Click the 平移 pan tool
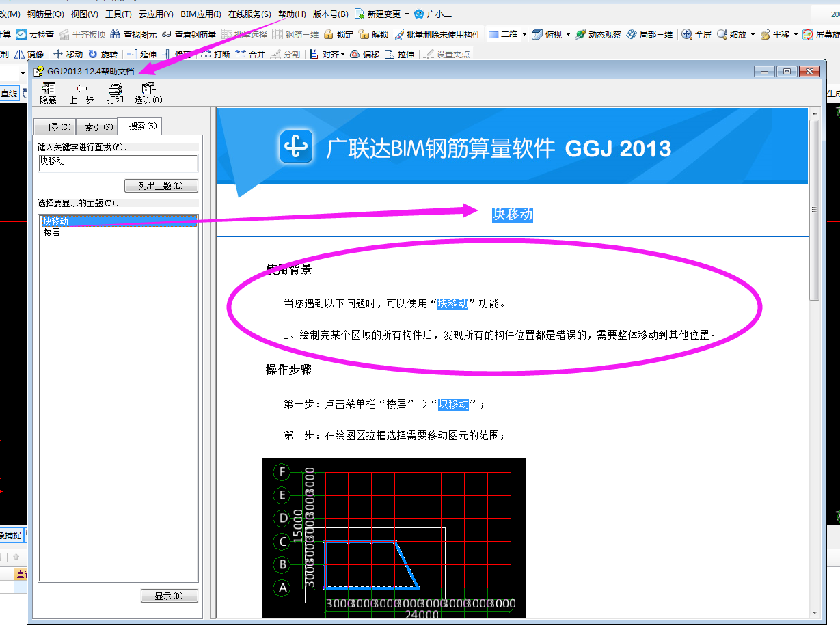Image resolution: width=840 pixels, height=632 pixels. (x=774, y=34)
